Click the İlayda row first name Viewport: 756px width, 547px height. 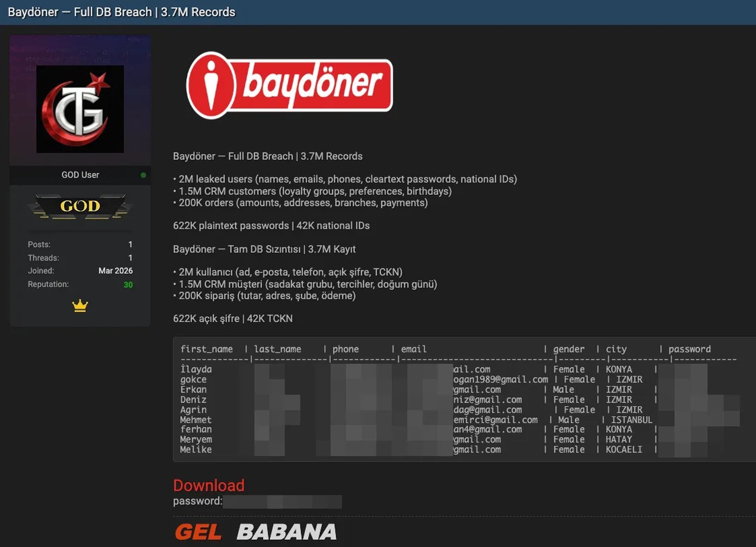coord(196,369)
